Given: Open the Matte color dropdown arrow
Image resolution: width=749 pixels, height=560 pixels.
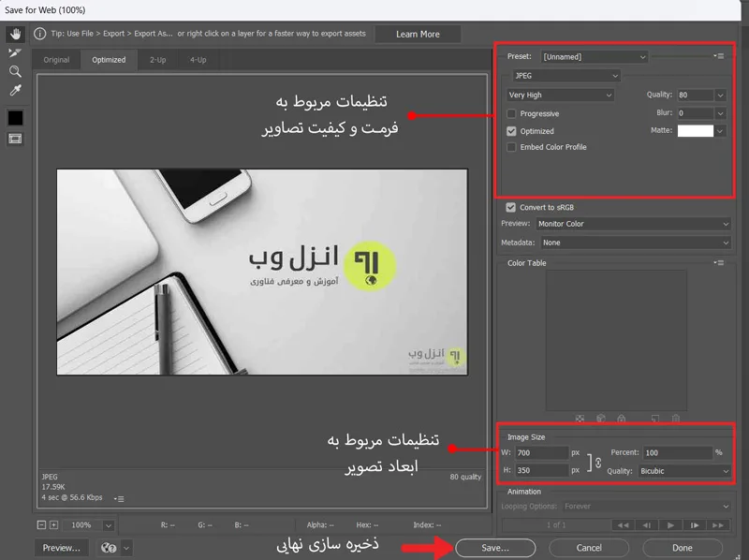Looking at the screenshot, I should [x=720, y=130].
